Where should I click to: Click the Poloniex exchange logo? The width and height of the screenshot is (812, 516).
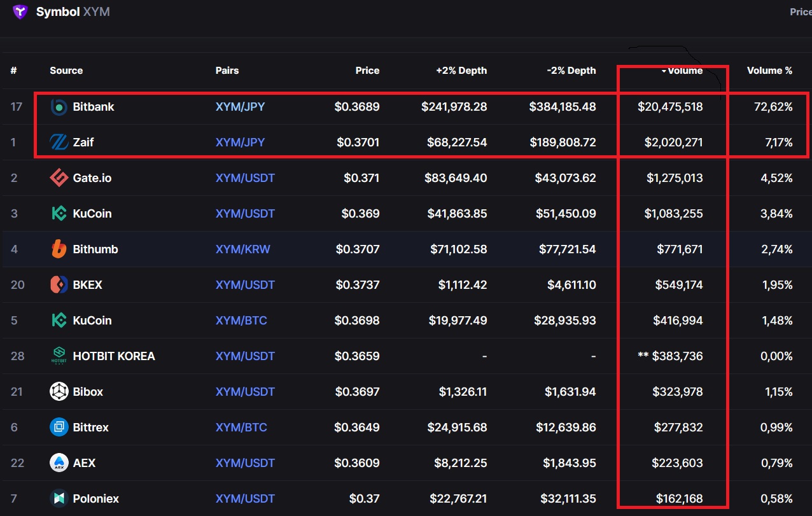click(59, 499)
